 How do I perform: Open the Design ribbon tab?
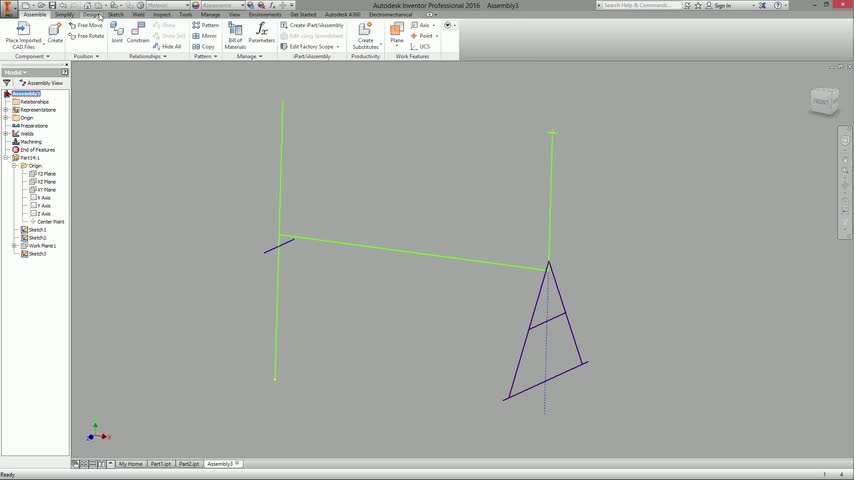pos(91,15)
